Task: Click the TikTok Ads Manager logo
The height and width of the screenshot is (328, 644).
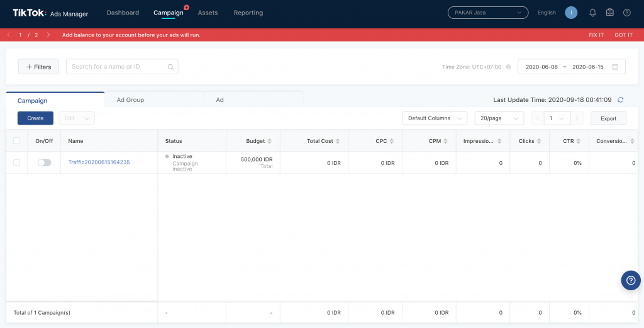Action: tap(50, 13)
